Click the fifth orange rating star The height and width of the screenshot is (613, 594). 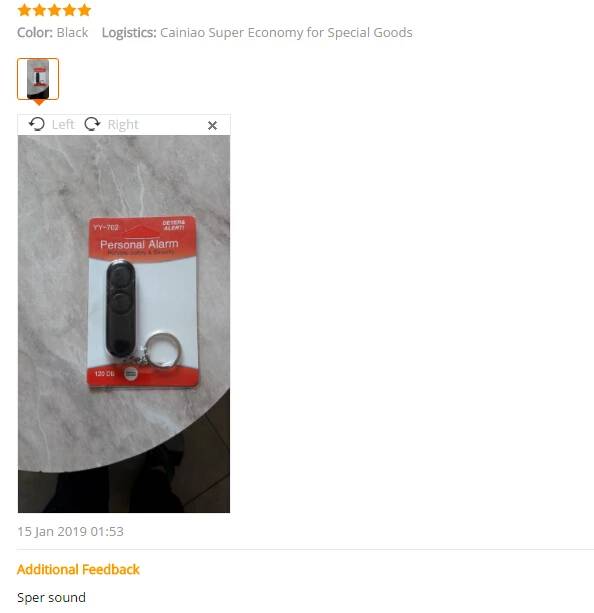[x=84, y=10]
